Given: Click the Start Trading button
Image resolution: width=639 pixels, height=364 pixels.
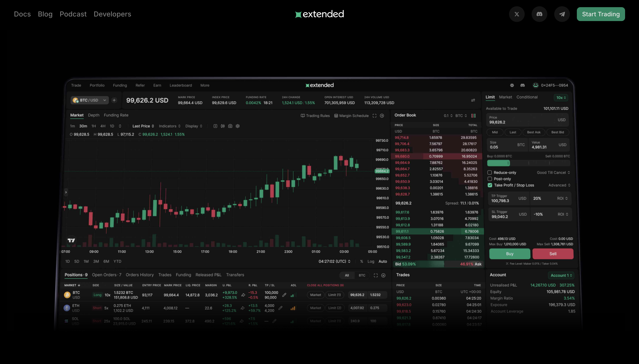Looking at the screenshot, I should (x=601, y=14).
